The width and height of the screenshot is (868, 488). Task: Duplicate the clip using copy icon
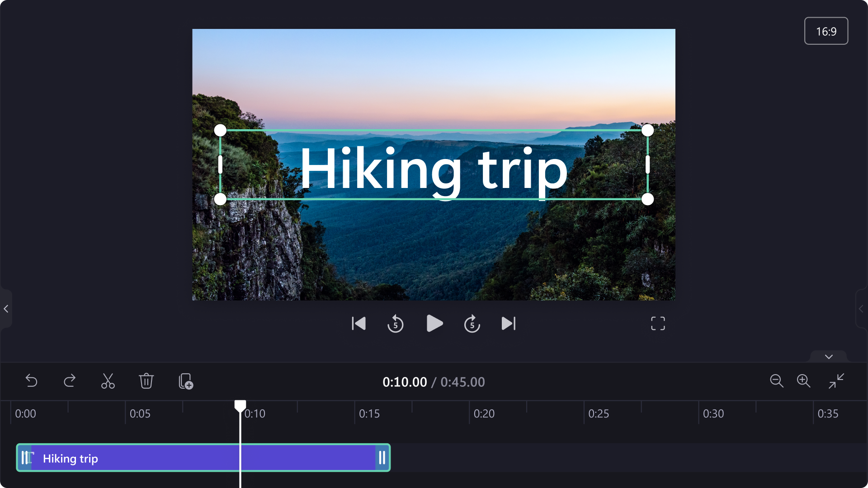click(185, 381)
